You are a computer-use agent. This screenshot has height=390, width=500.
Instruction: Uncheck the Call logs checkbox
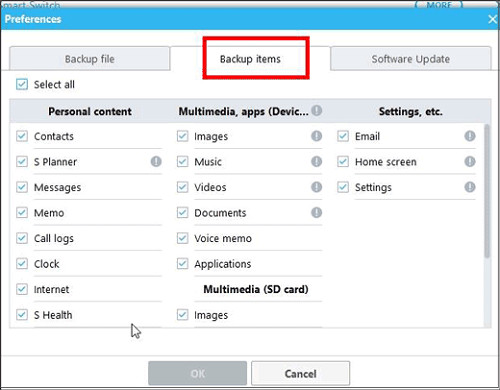[x=22, y=238]
